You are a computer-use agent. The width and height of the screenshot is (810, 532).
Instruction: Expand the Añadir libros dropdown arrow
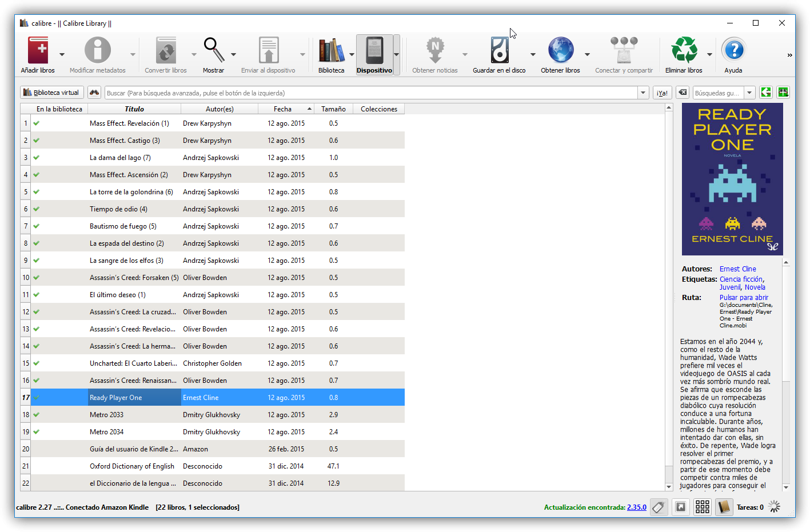62,55
